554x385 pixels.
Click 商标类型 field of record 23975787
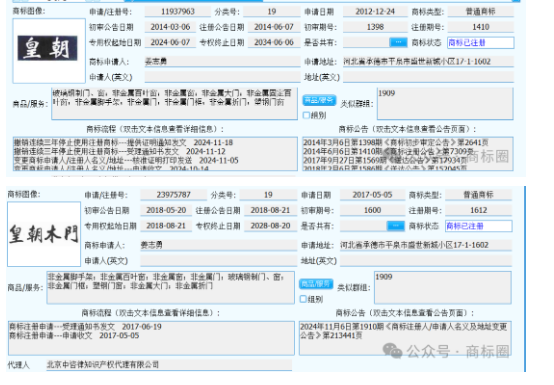478,195
